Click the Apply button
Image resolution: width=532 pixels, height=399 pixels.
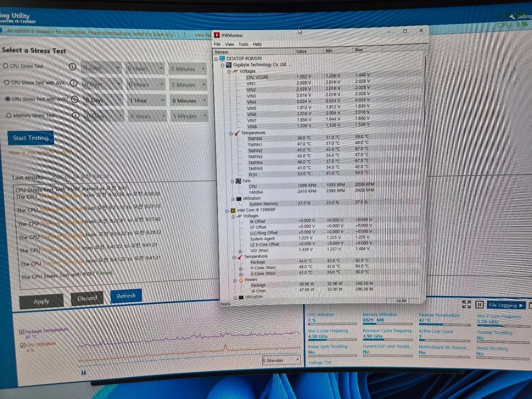(x=41, y=301)
